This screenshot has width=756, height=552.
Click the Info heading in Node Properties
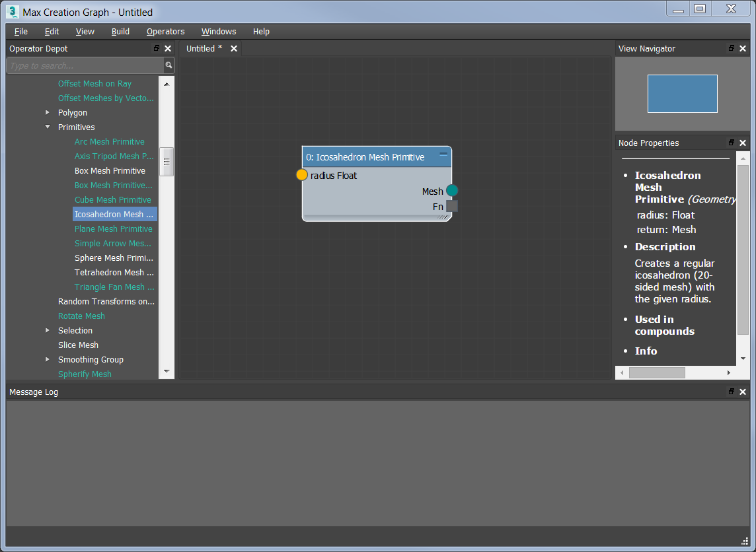tap(646, 351)
